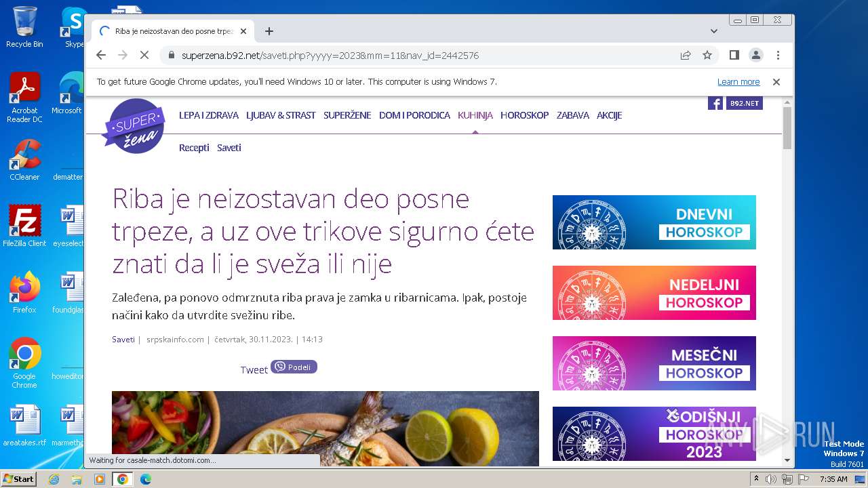Share this page icon in address bar
The width and height of the screenshot is (868, 488).
click(686, 55)
